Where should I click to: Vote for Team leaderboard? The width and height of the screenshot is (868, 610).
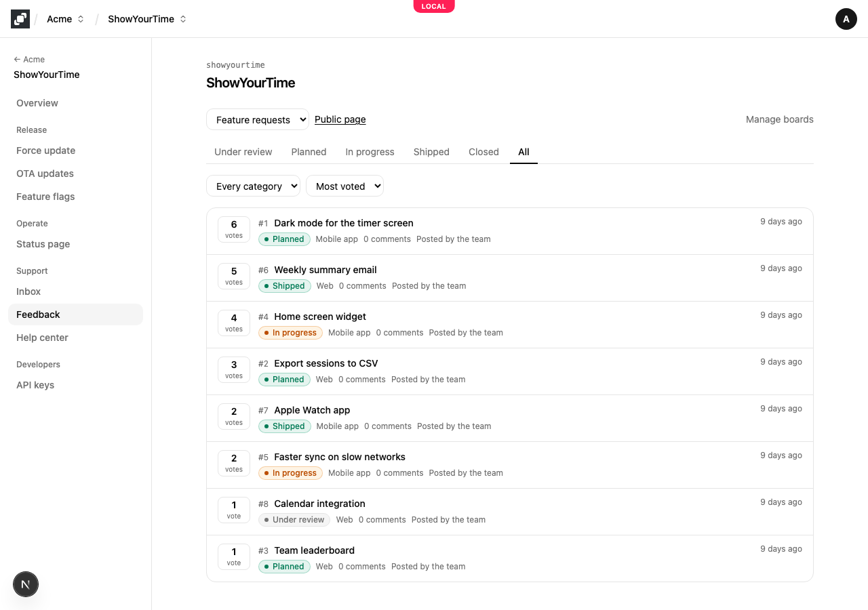tap(234, 556)
